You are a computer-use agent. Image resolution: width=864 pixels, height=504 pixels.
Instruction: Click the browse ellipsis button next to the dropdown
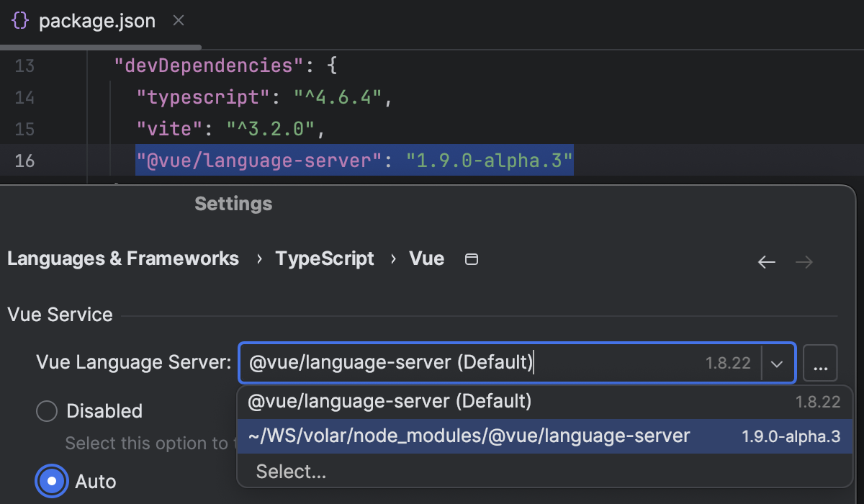tap(820, 363)
